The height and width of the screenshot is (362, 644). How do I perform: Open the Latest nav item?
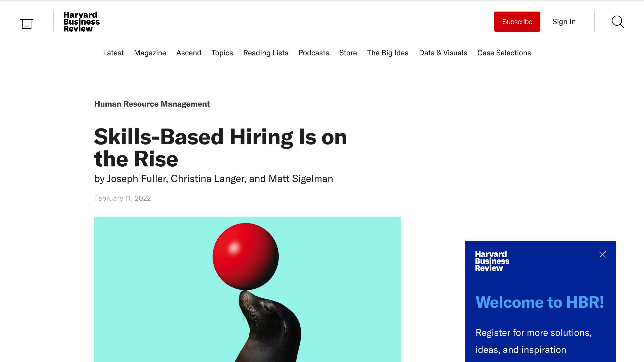click(113, 53)
